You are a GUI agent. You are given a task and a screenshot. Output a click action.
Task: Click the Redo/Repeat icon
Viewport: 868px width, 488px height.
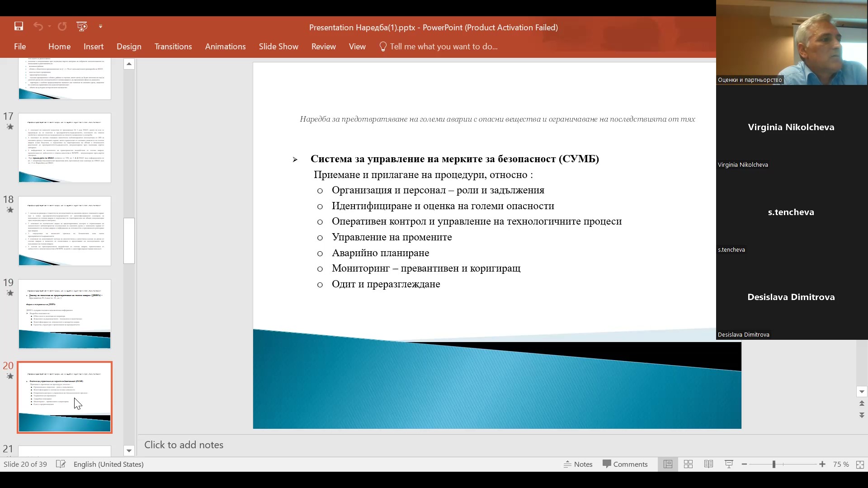(62, 27)
